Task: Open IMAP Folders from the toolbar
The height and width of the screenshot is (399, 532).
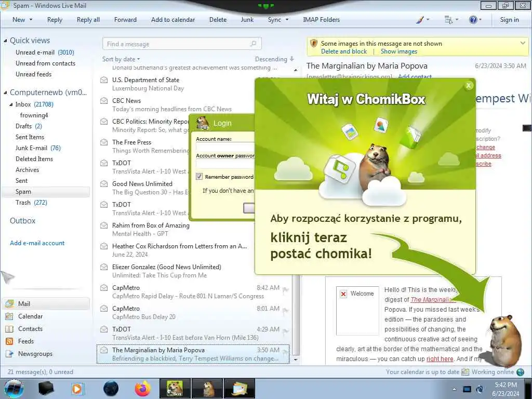Action: [321, 20]
